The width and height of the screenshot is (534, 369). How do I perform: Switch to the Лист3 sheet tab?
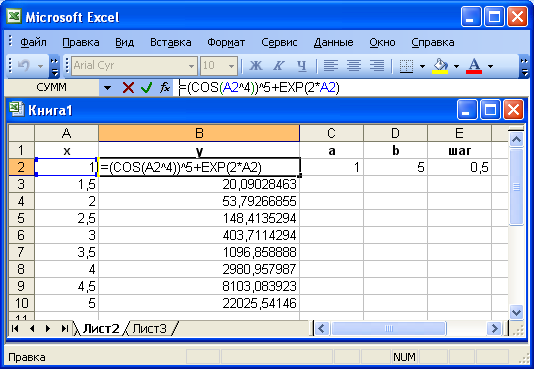point(150,328)
